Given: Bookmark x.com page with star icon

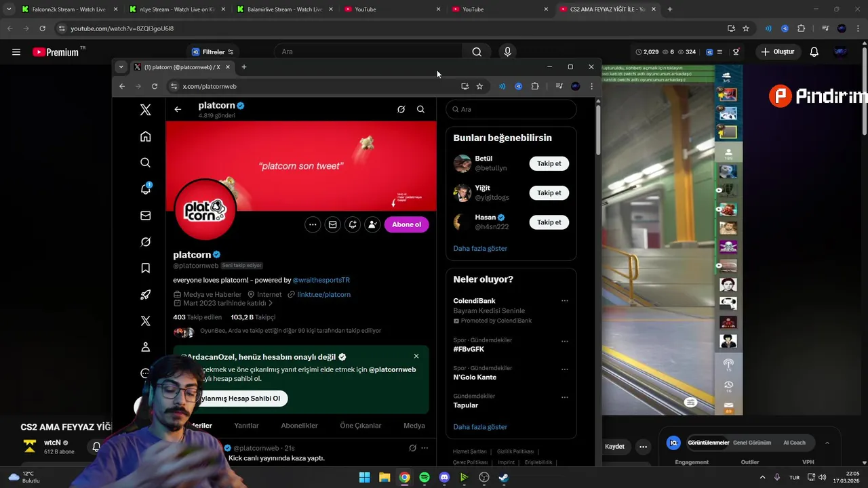Looking at the screenshot, I should click(x=479, y=86).
